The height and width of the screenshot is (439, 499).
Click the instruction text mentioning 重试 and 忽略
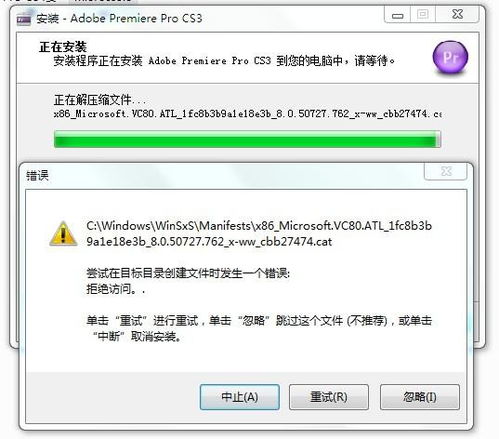(259, 329)
